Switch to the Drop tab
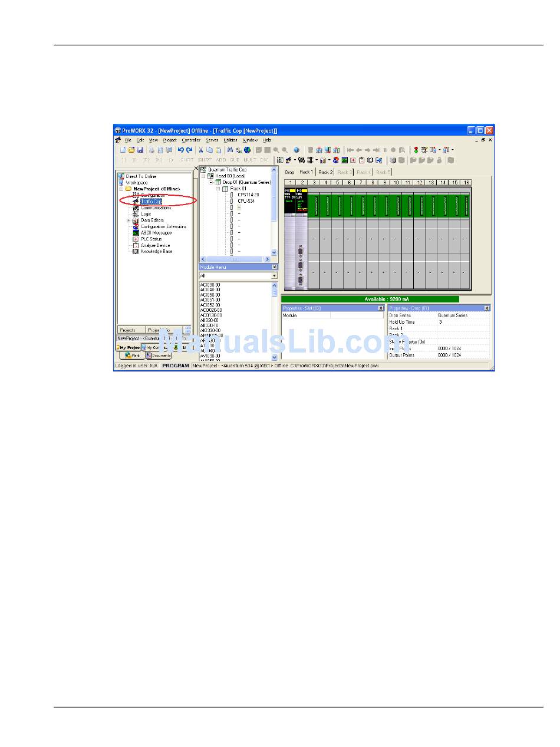The image size is (560, 747). [290, 172]
